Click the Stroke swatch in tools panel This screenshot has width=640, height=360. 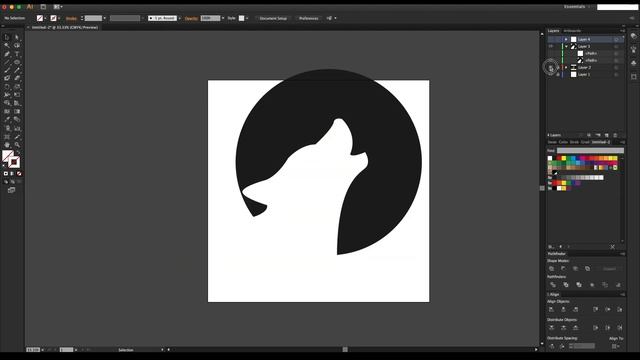click(x=14, y=162)
